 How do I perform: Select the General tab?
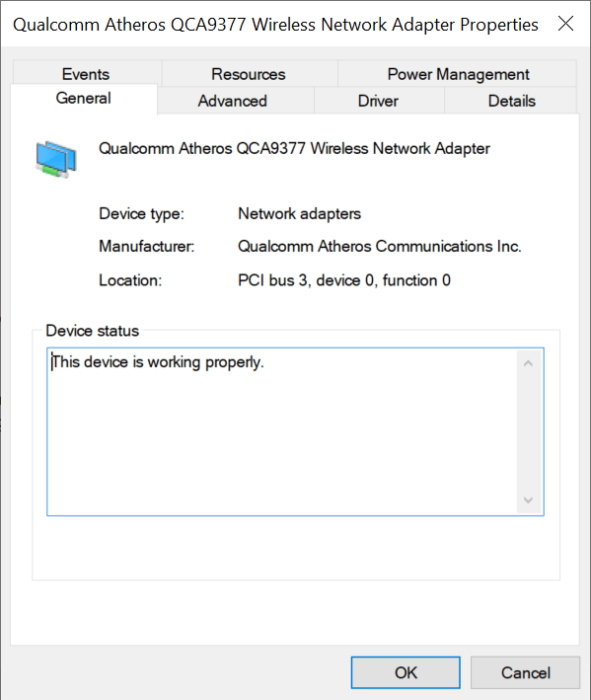click(84, 98)
